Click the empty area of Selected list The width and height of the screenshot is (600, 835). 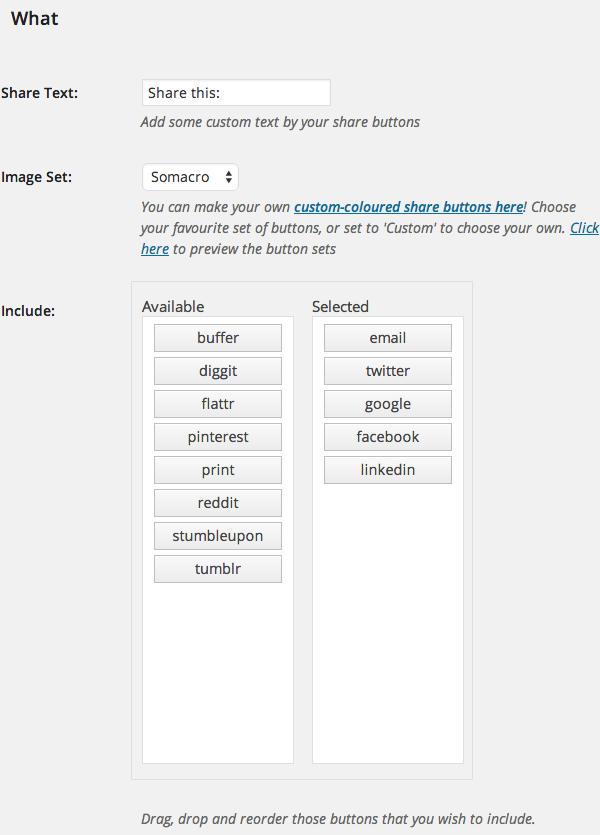coord(388,623)
